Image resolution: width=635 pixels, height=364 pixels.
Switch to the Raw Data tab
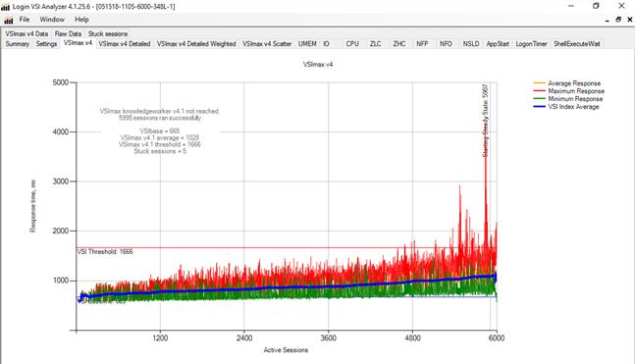click(68, 33)
